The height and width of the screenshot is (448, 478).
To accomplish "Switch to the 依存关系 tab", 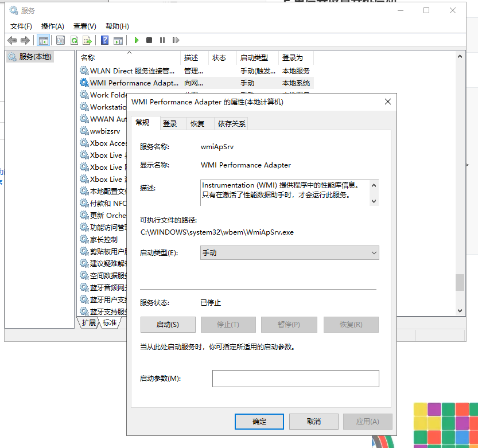I will (231, 123).
